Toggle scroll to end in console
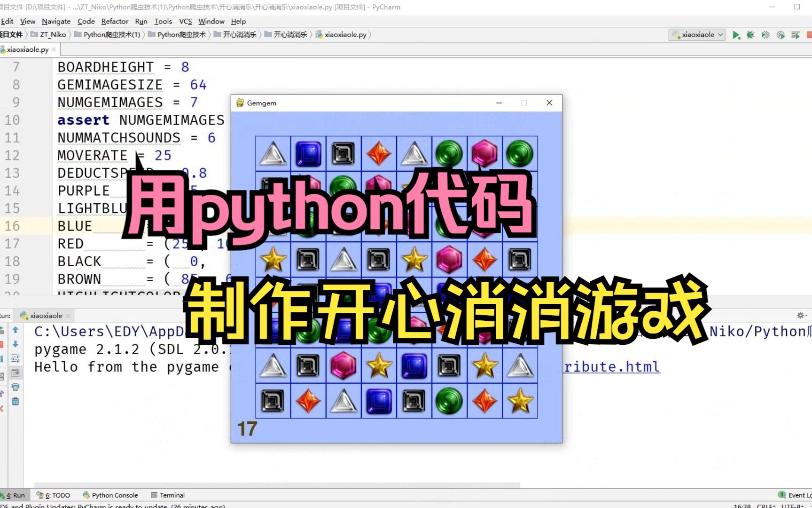This screenshot has width=812, height=508. pos(16,373)
